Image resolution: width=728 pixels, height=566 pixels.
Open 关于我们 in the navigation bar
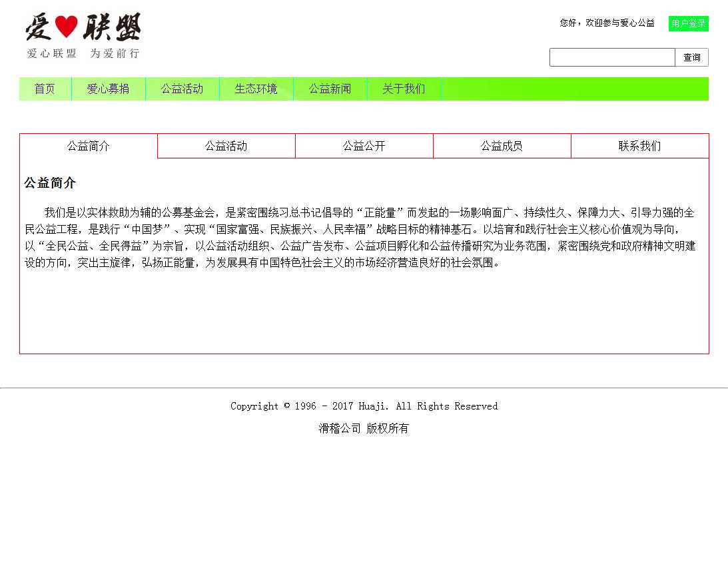(x=404, y=89)
